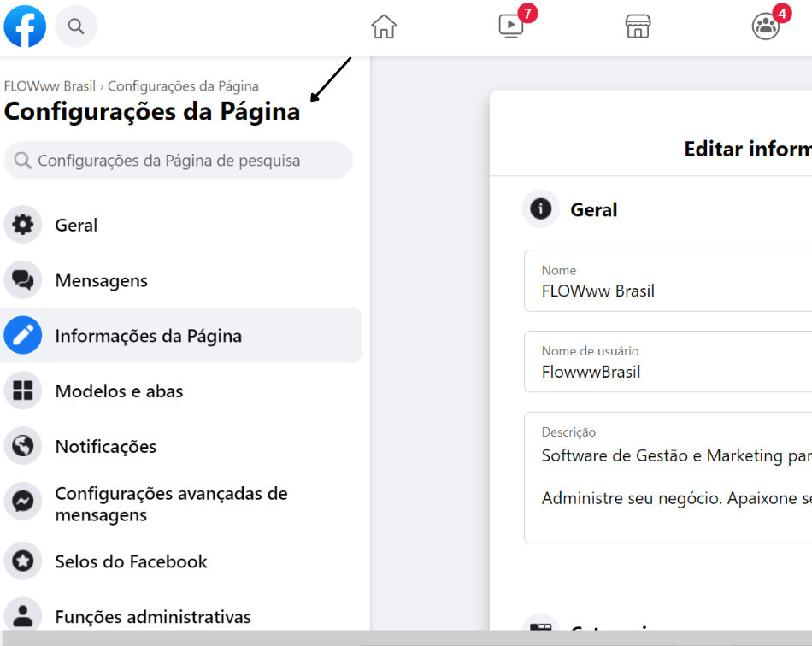Edit Nome de usuário field FlowwwBrasil
The width and height of the screenshot is (812, 646).
coord(668,361)
